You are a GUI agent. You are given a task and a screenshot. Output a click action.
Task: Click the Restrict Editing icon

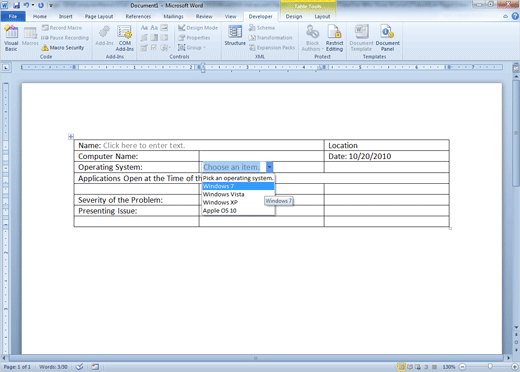tap(334, 38)
